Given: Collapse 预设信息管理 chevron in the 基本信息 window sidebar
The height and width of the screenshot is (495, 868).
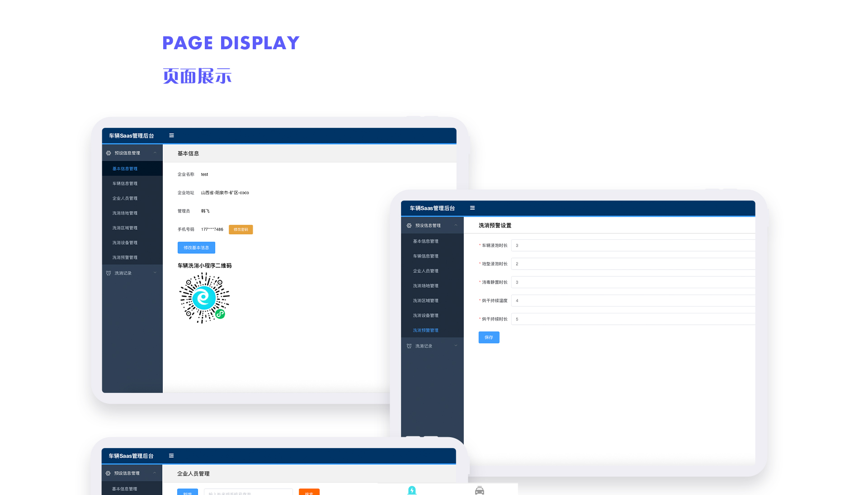Looking at the screenshot, I should 155,153.
